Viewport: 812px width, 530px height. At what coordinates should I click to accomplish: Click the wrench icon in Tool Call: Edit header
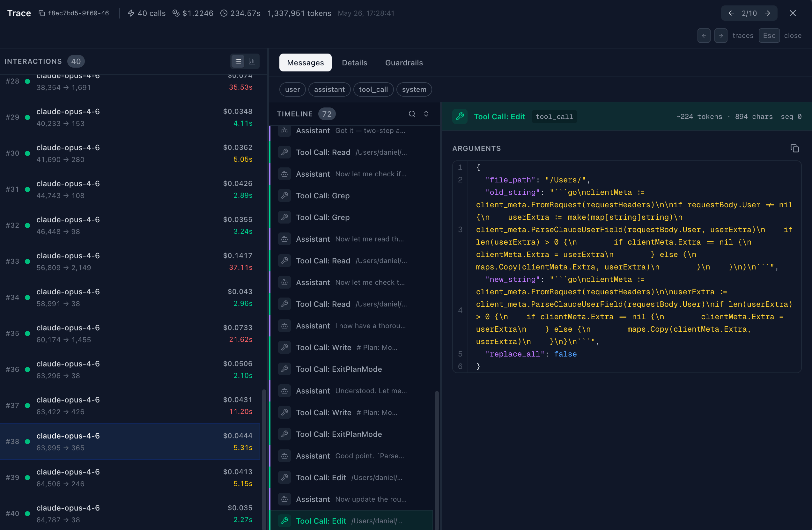coord(460,117)
